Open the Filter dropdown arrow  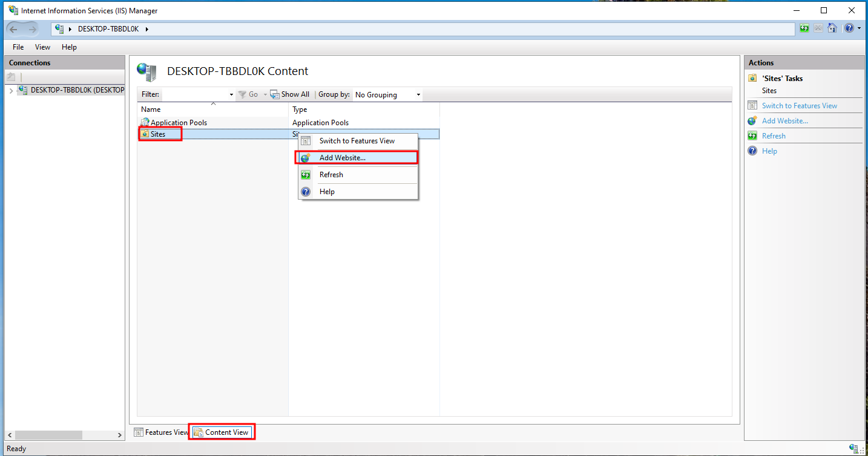(231, 95)
